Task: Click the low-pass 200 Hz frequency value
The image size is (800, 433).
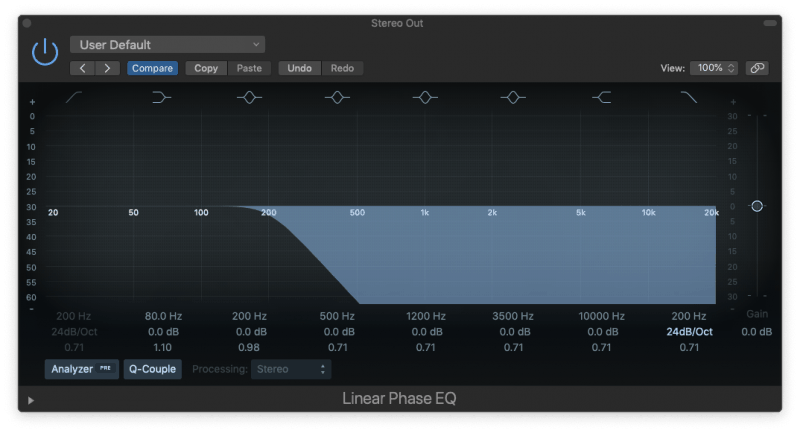Action: [x=689, y=316]
